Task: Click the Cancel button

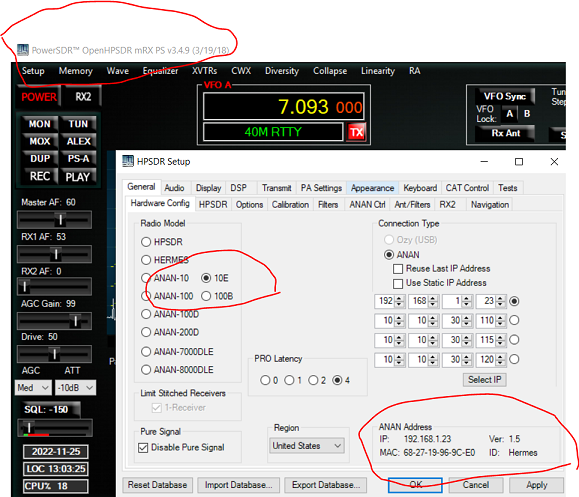Action: tap(476, 485)
